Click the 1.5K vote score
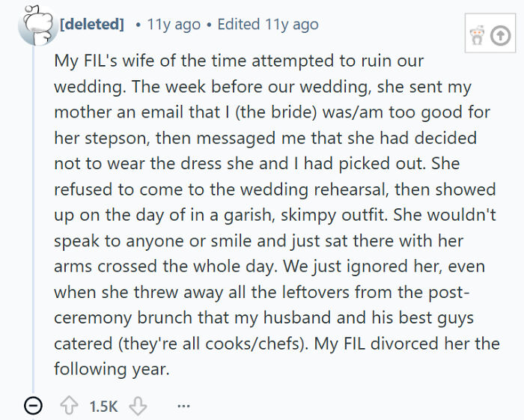524x420 pixels. (x=103, y=406)
